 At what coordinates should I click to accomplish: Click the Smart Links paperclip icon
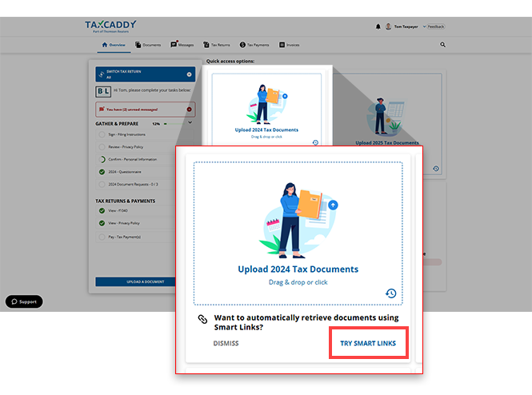202,319
